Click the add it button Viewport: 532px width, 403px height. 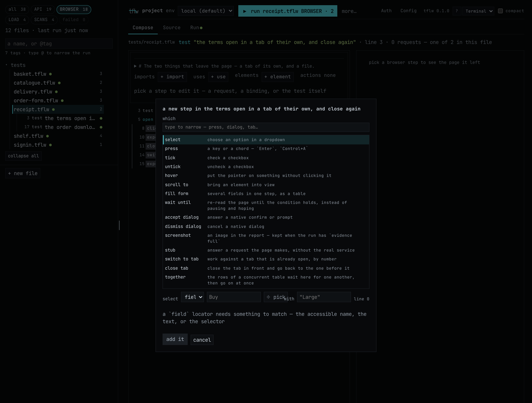click(x=175, y=339)
